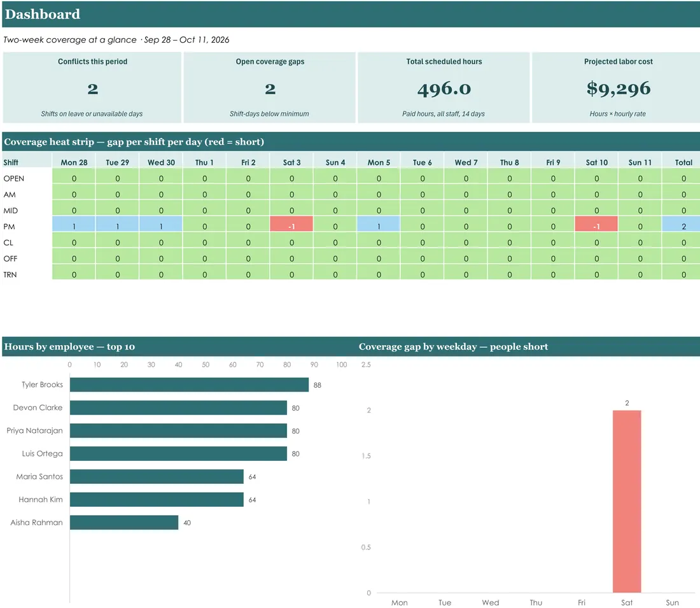Click the 88 data label
The image size is (700, 608).
pos(317,385)
